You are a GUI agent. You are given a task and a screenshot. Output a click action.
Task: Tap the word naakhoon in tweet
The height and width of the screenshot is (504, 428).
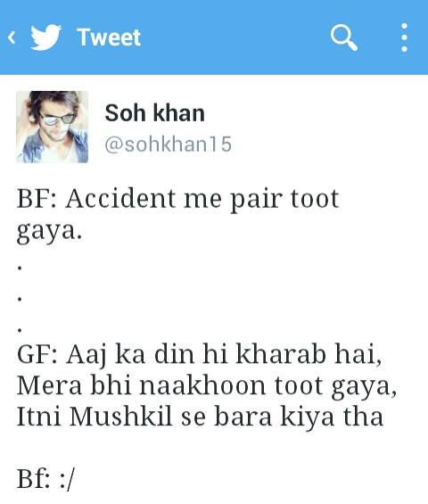tap(202, 385)
